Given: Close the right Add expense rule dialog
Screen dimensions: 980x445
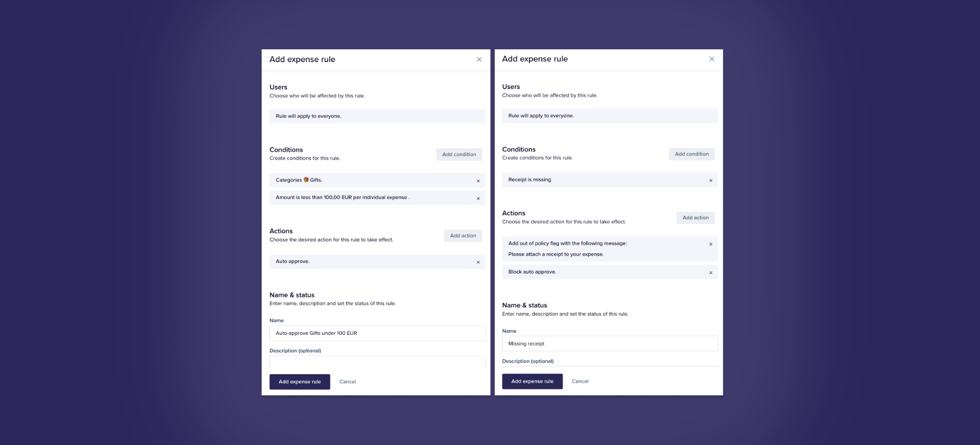Looking at the screenshot, I should tap(712, 59).
